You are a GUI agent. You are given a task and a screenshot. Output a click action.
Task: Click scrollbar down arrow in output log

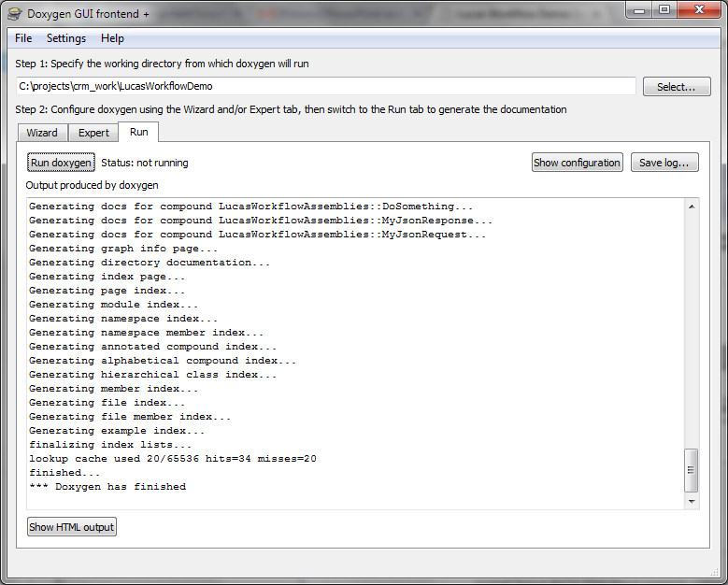[x=692, y=502]
